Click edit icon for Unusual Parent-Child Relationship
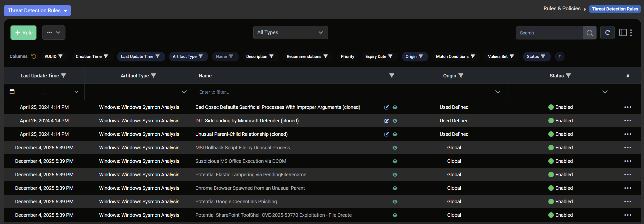 pyautogui.click(x=386, y=134)
